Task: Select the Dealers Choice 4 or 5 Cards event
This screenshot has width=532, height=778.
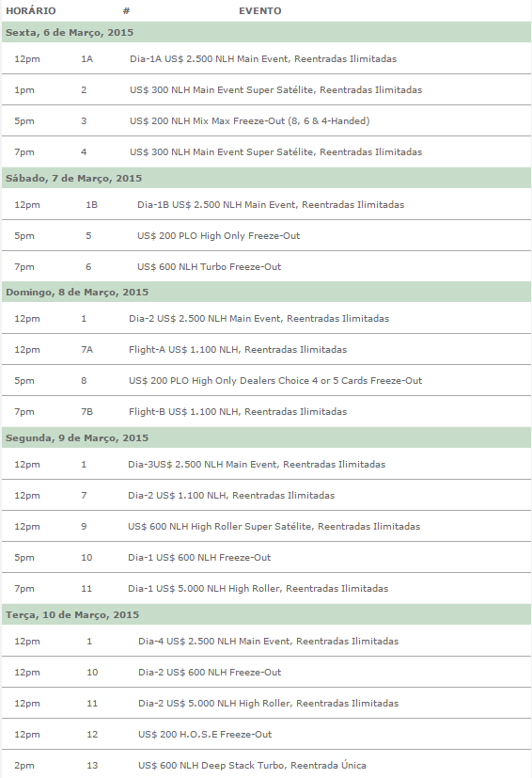Action: [275, 381]
